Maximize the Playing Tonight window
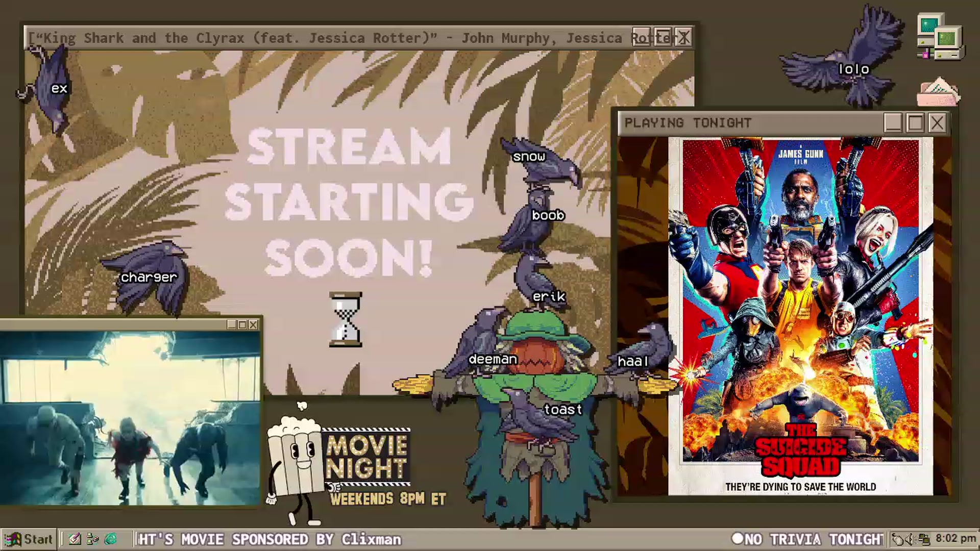Image resolution: width=980 pixels, height=551 pixels. pos(915,123)
